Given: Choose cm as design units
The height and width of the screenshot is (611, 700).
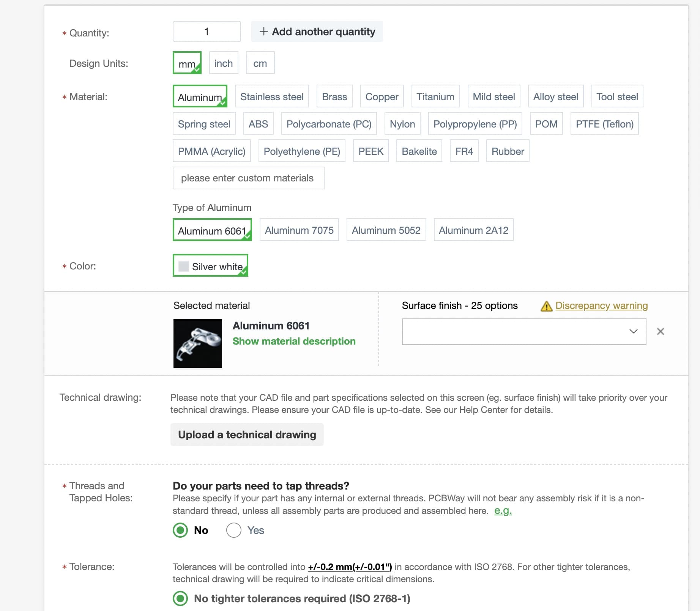Looking at the screenshot, I should (x=260, y=63).
